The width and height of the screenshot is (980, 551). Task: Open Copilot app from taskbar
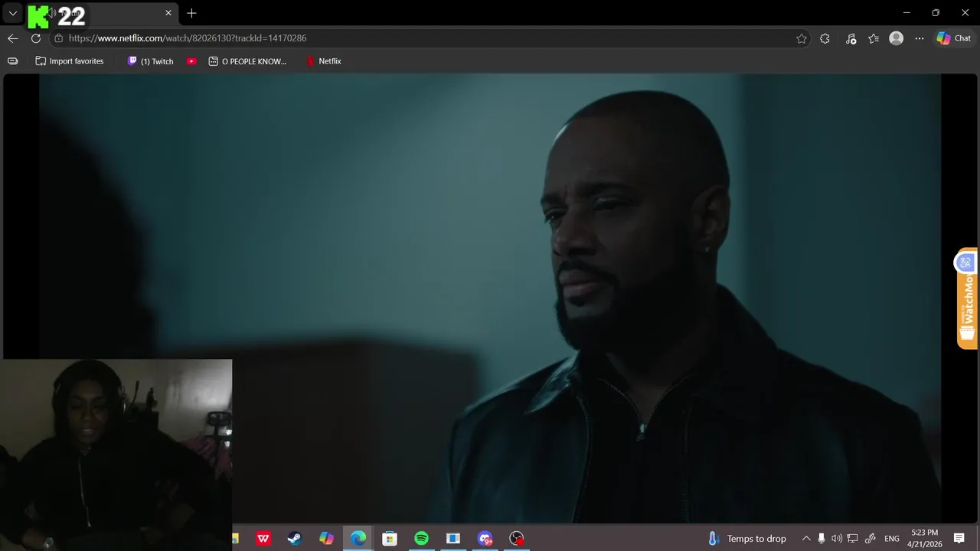326,539
